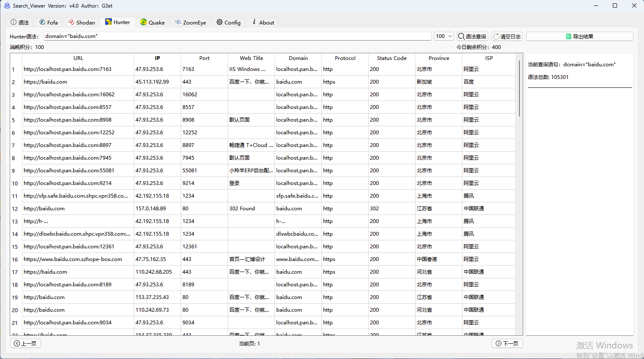
Task: Click the 当前页: 1 page indicator
Action: [250, 344]
